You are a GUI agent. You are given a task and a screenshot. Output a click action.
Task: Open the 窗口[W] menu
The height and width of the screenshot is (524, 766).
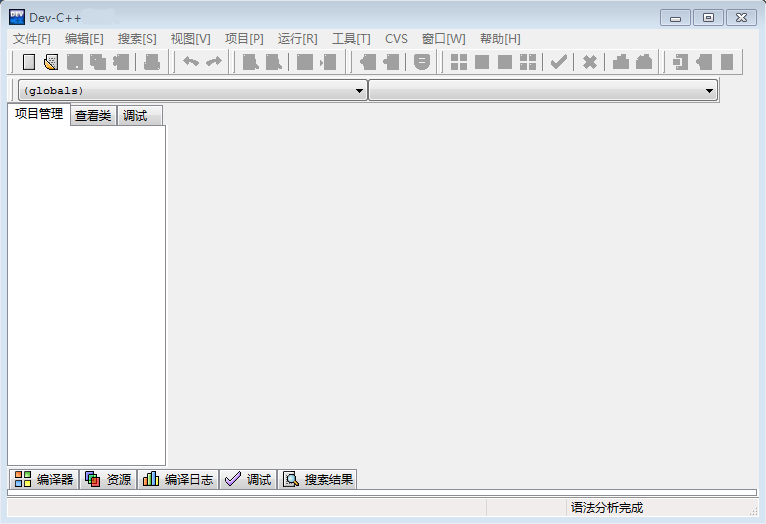coord(444,39)
